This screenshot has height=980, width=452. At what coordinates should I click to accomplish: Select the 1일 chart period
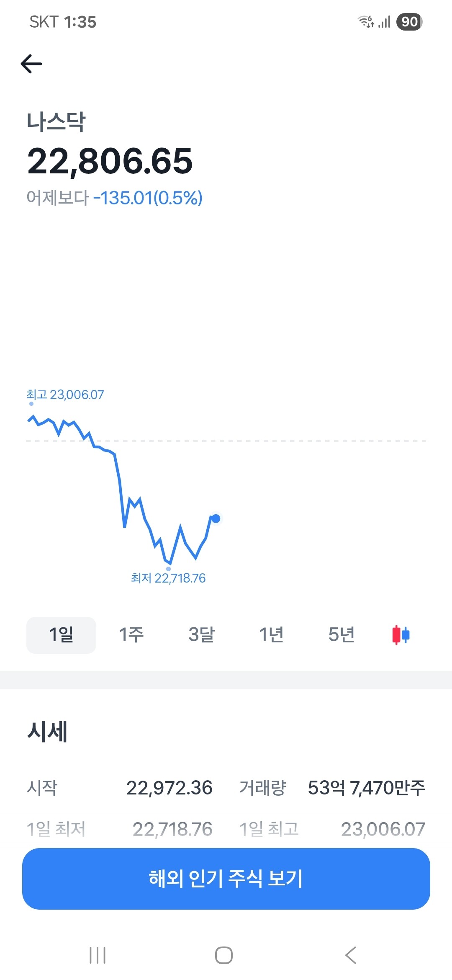[x=61, y=635]
